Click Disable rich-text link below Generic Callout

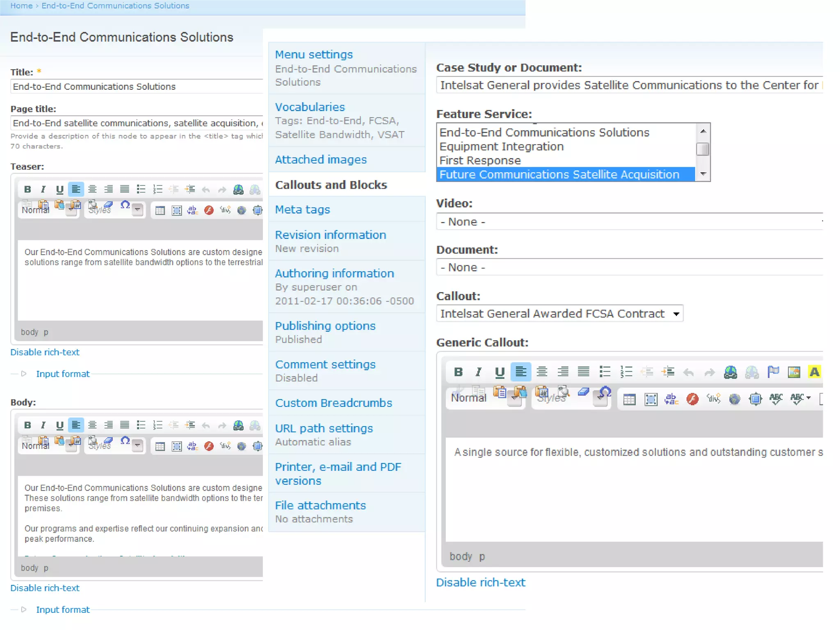pos(480,582)
